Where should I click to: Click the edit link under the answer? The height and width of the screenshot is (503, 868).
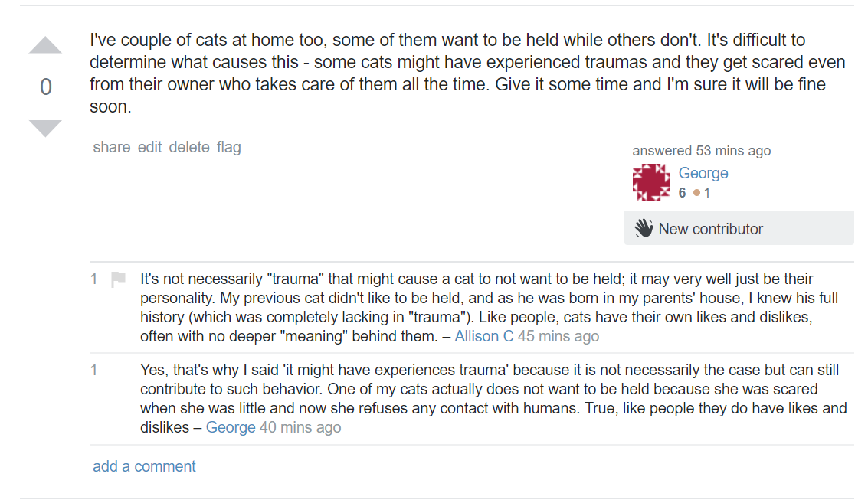pyautogui.click(x=149, y=147)
